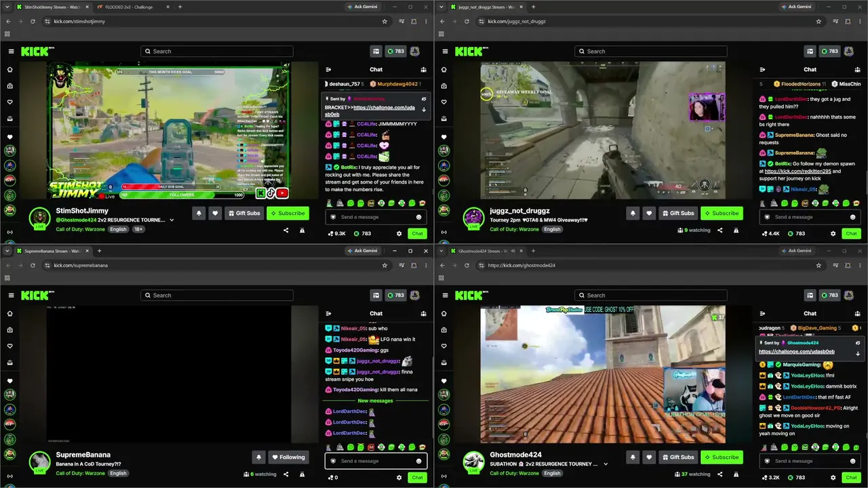Click Send a message field in Ghostmode424 chat

tap(810, 461)
